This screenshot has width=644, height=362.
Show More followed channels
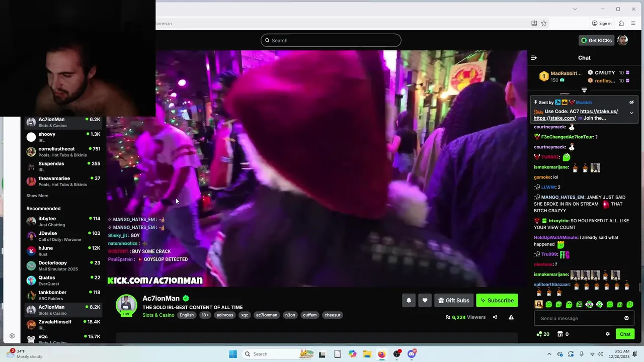[37, 196]
